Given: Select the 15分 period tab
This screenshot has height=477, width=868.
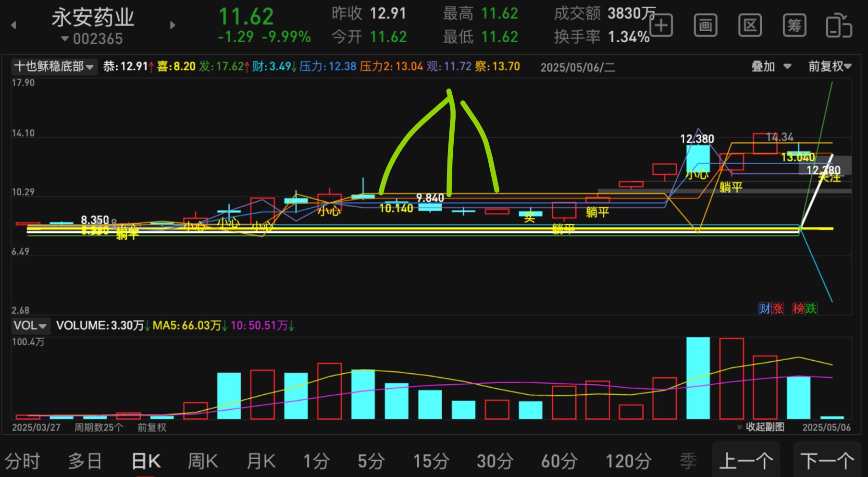Looking at the screenshot, I should tap(431, 461).
